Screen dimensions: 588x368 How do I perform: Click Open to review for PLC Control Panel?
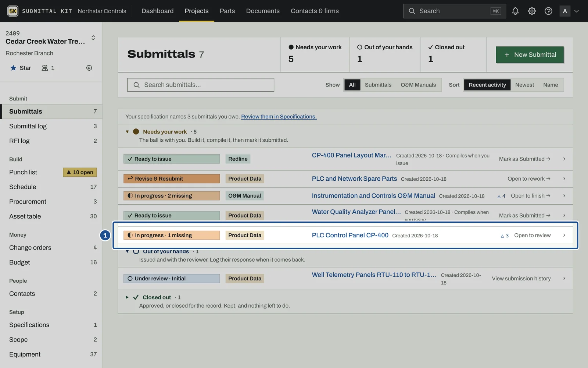[x=532, y=235]
